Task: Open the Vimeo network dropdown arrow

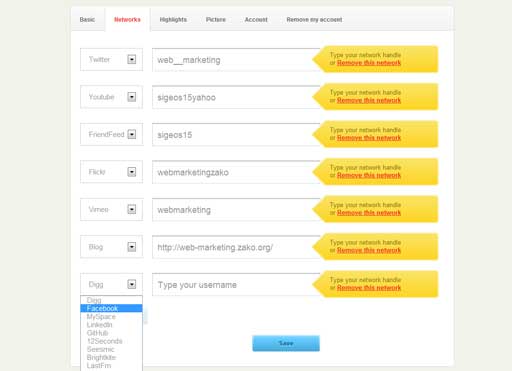Action: pos(132,209)
